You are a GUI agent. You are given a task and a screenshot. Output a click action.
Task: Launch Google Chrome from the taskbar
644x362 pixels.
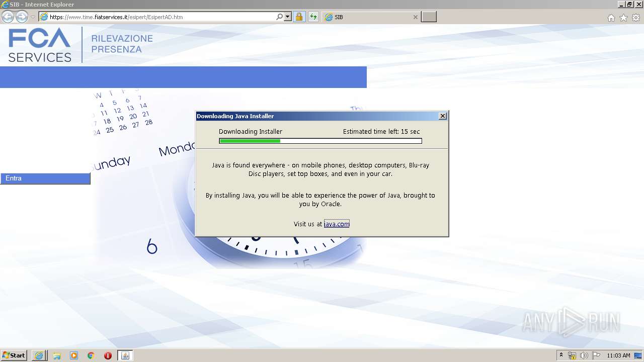coord(91,355)
